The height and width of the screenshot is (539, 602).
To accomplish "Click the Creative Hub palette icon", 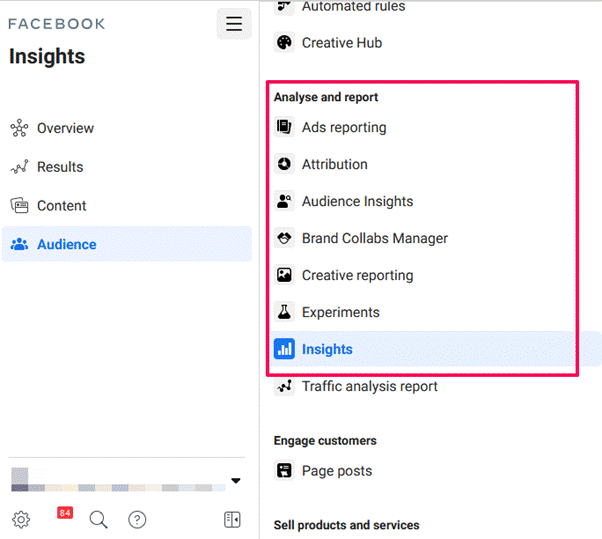I will tap(284, 43).
